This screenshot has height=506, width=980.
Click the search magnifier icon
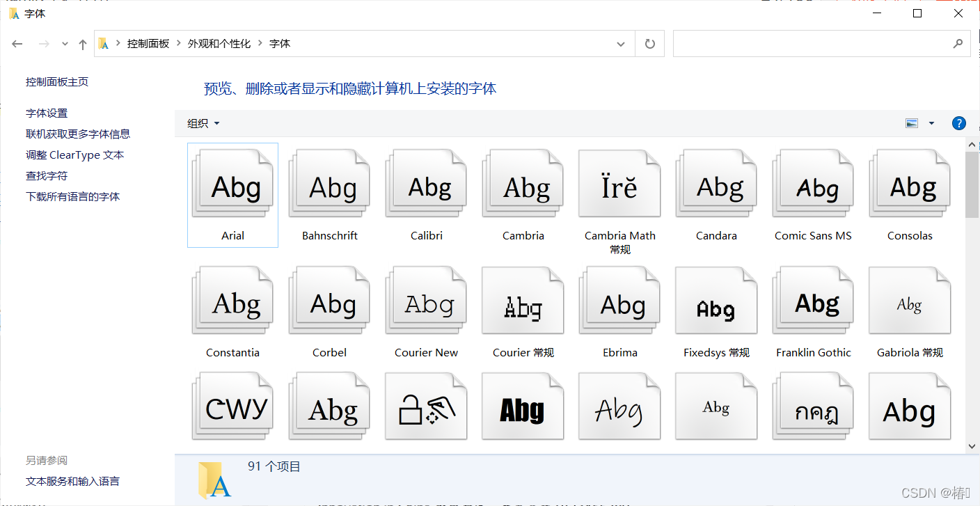point(958,43)
